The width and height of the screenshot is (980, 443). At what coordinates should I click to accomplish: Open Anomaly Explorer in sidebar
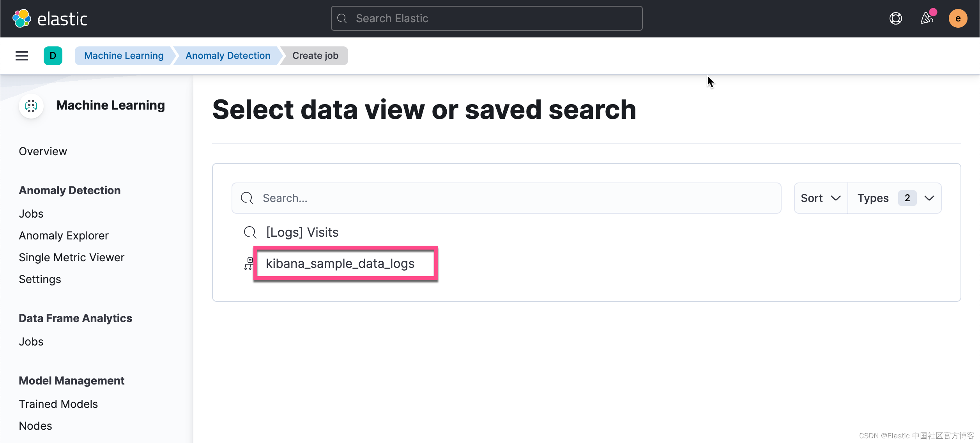pyautogui.click(x=64, y=236)
